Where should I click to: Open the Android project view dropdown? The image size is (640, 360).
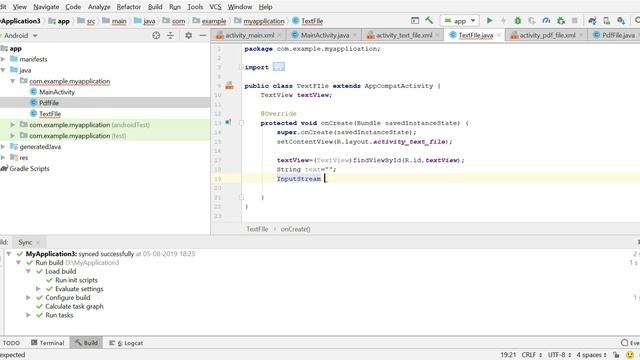tap(20, 36)
